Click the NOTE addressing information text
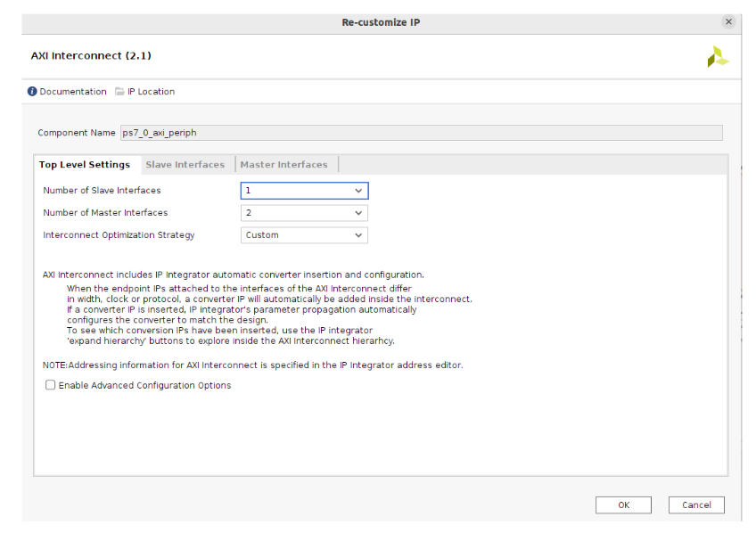 point(252,365)
